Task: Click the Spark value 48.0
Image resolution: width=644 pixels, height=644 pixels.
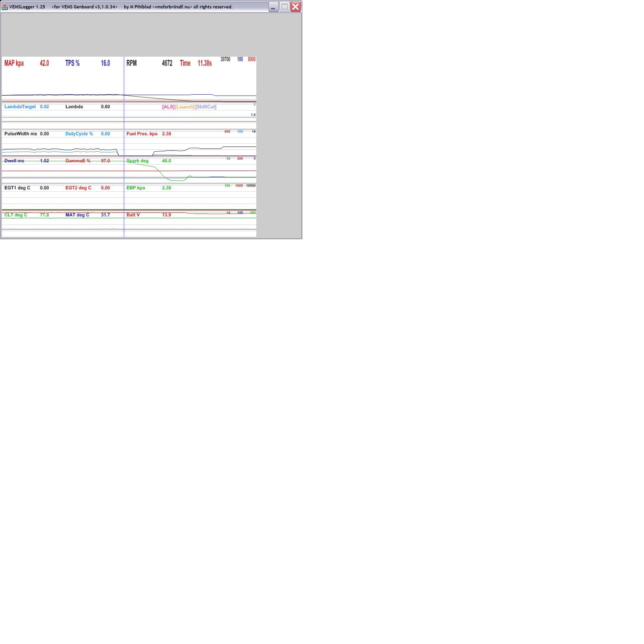Action: [x=166, y=161]
